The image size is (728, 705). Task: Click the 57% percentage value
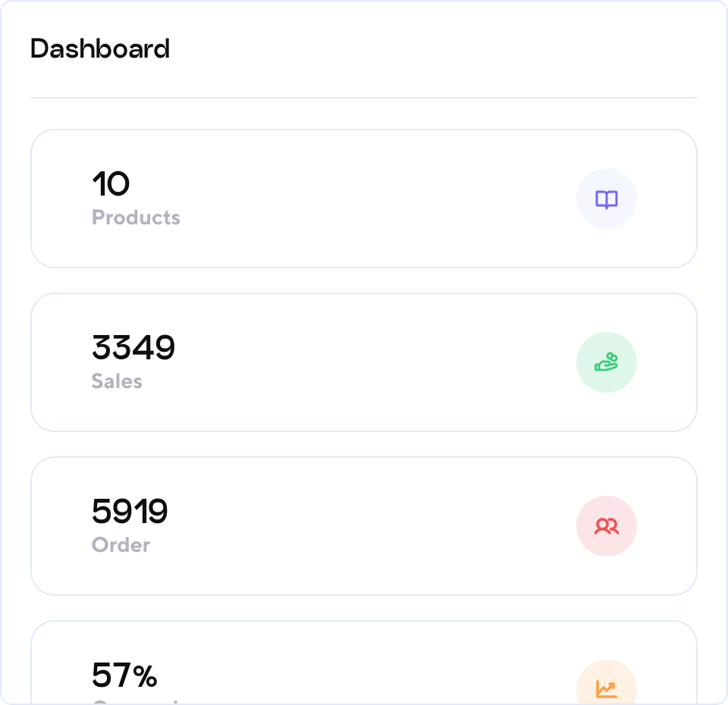click(x=124, y=675)
